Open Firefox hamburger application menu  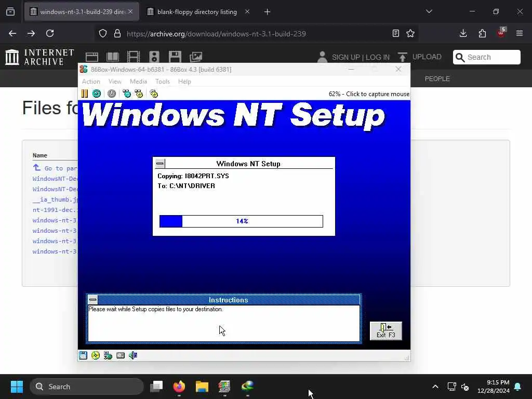pyautogui.click(x=520, y=33)
